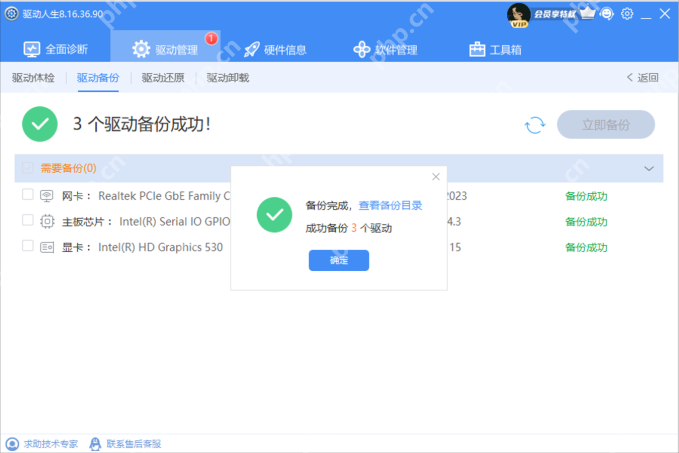Open the 工具箱 tab

[495, 49]
